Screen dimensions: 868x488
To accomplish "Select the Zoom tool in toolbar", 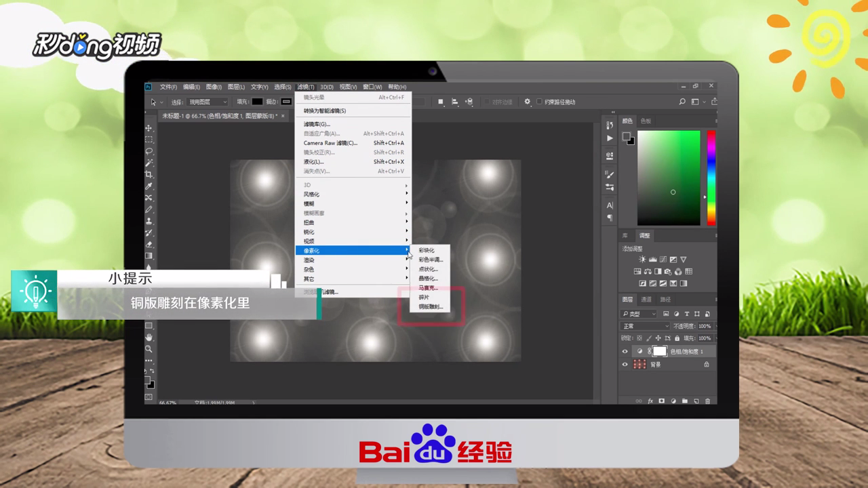I will pyautogui.click(x=149, y=348).
